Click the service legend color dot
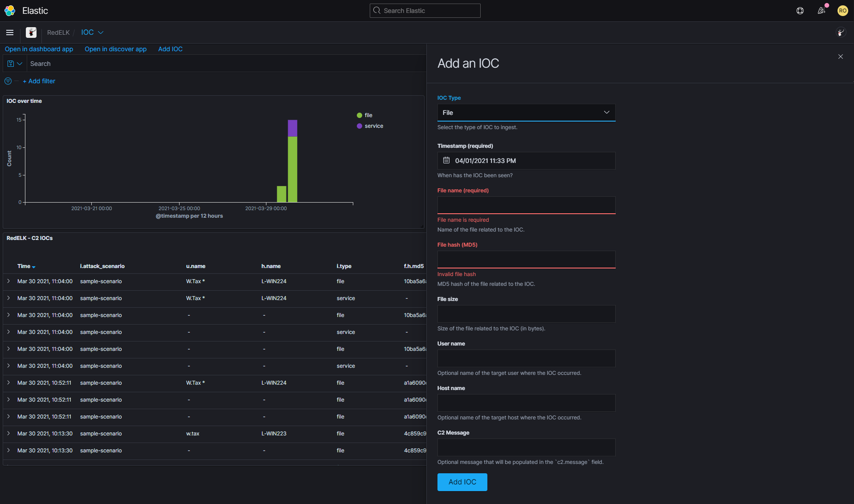The height and width of the screenshot is (504, 854). tap(359, 126)
